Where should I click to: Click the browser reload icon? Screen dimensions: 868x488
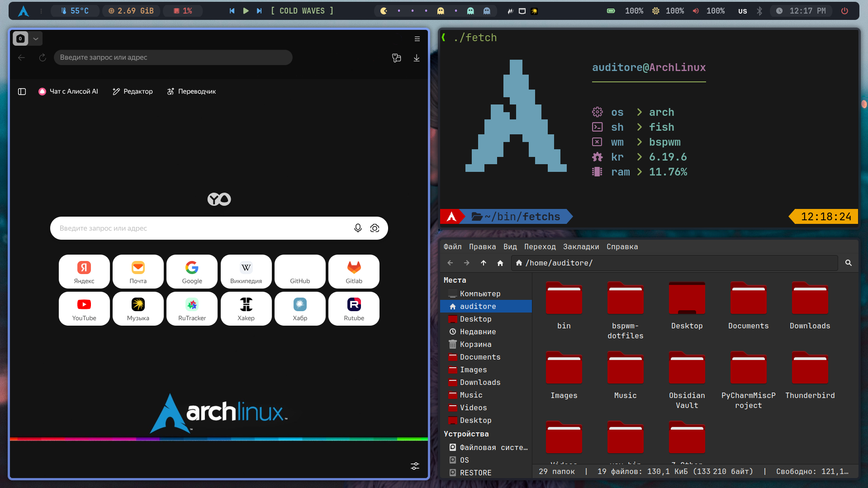(43, 57)
